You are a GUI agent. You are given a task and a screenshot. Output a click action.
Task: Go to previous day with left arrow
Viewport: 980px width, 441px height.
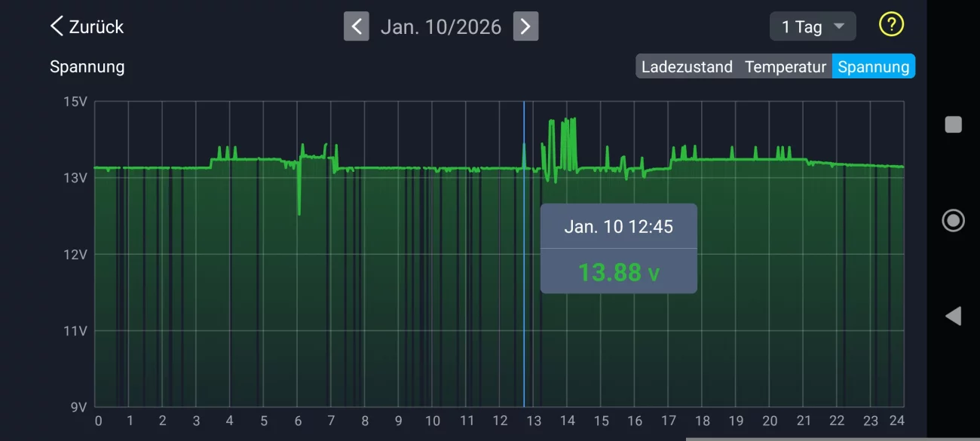coord(357,26)
